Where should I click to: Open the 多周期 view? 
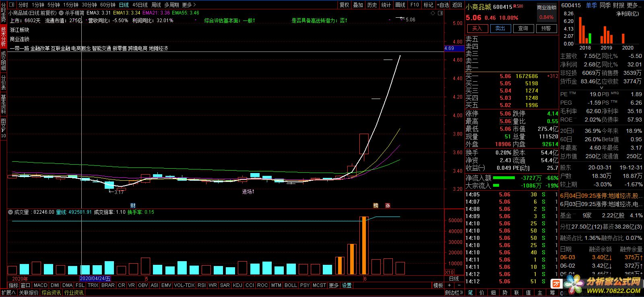(x=171, y=5)
